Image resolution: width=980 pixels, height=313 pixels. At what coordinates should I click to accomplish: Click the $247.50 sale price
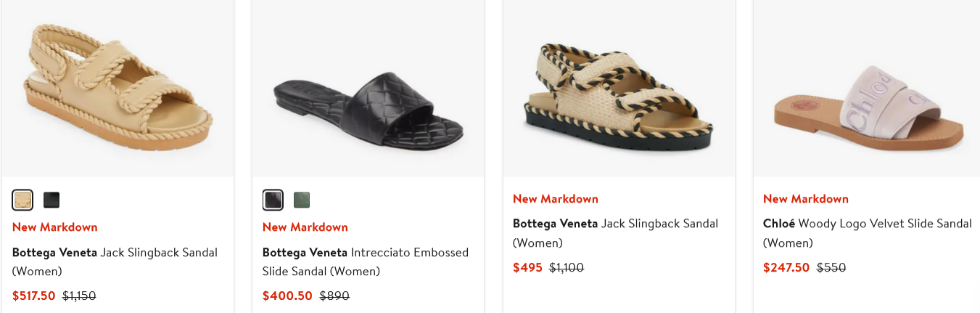786,268
